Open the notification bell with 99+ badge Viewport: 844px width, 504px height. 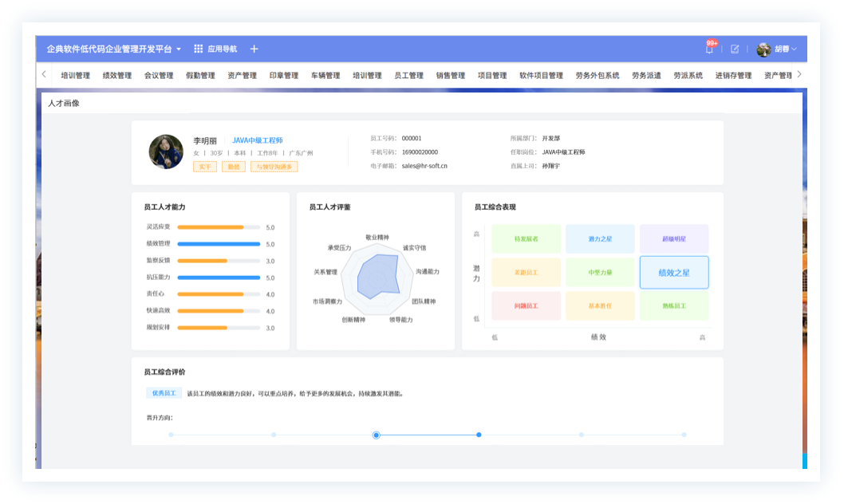coord(708,49)
